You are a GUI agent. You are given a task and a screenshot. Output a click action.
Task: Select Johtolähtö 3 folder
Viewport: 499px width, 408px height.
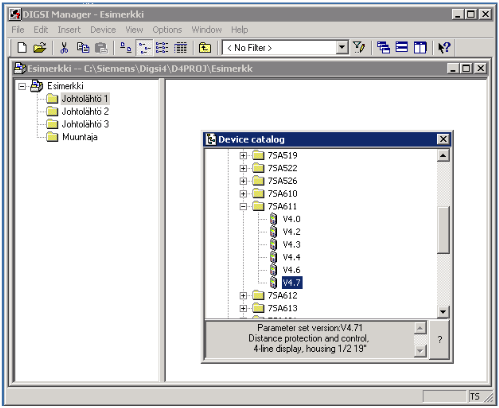pyautogui.click(x=85, y=124)
